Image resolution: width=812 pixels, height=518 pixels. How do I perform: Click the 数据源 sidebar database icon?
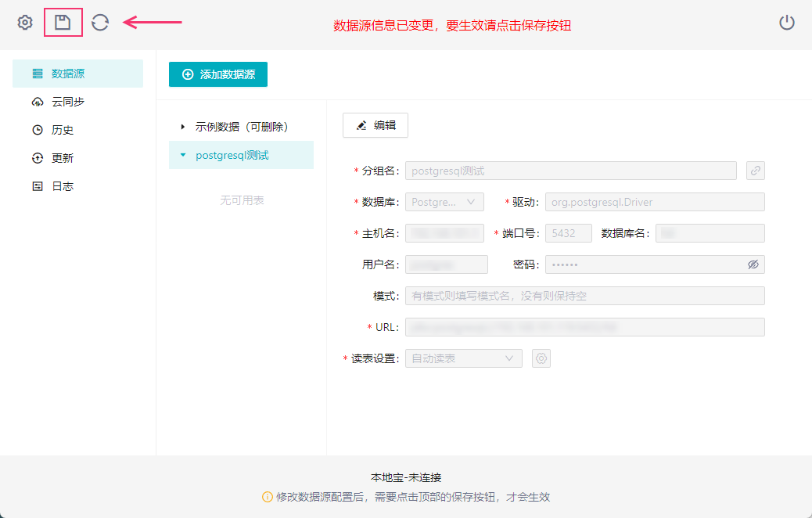pos(38,74)
